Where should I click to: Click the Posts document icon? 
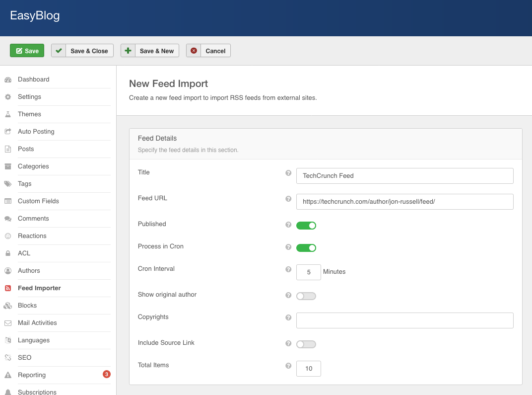coord(8,149)
